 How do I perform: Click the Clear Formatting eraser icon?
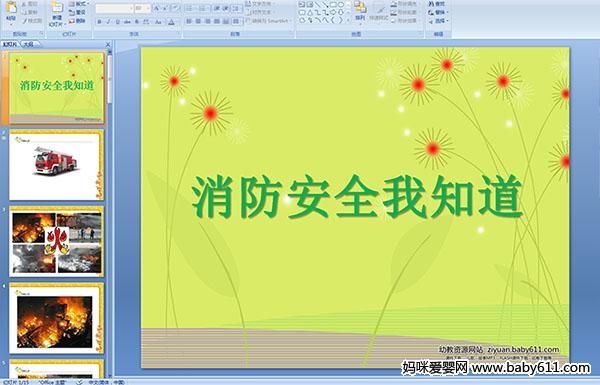pos(175,8)
